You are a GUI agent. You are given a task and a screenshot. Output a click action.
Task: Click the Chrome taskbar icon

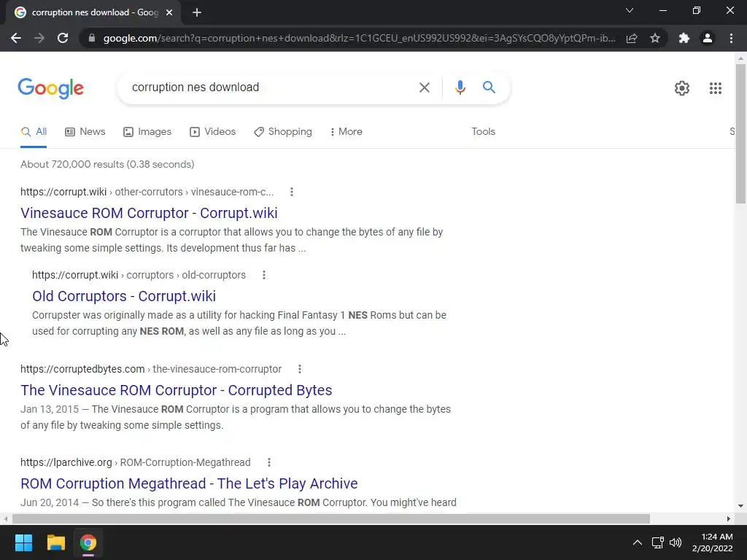88,542
